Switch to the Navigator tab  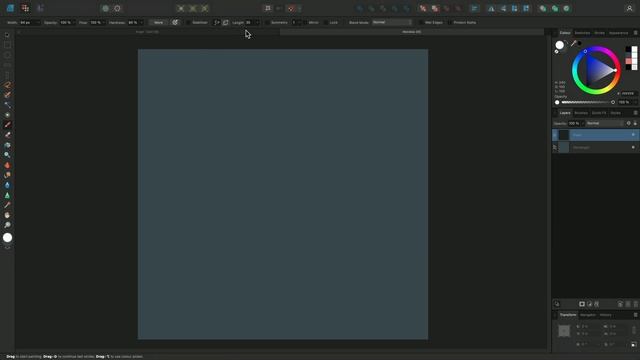click(x=588, y=315)
